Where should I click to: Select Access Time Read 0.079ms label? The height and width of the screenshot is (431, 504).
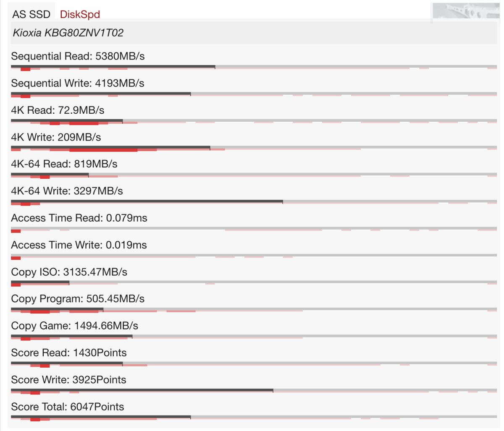[x=79, y=218]
